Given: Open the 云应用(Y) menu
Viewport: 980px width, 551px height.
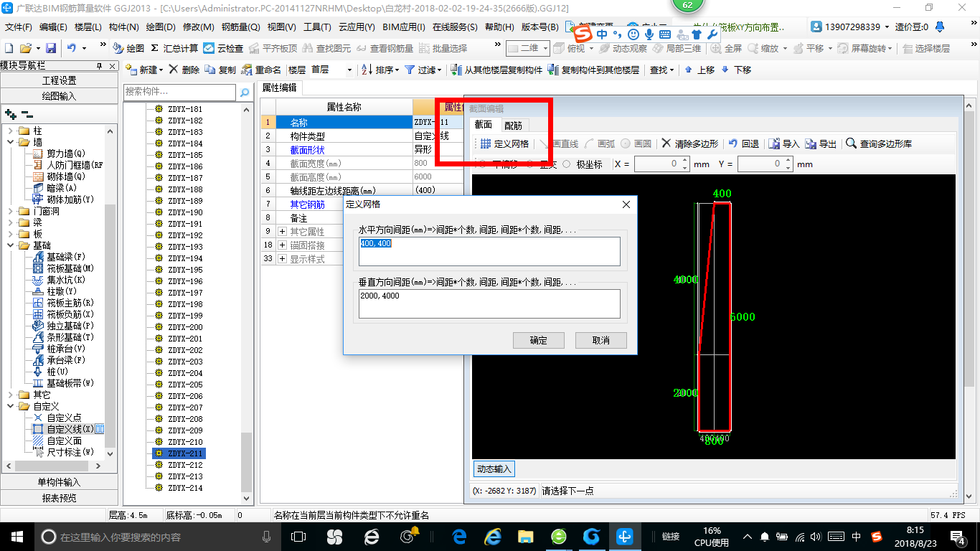Looking at the screenshot, I should (357, 27).
